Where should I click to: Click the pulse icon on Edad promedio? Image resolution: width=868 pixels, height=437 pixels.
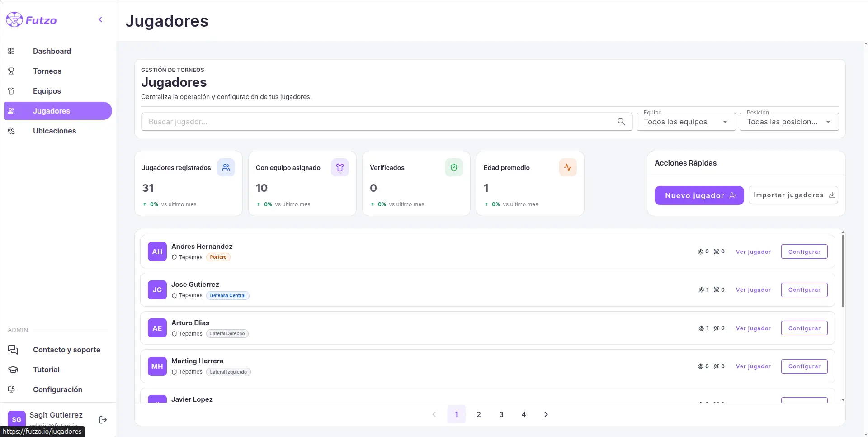click(568, 167)
